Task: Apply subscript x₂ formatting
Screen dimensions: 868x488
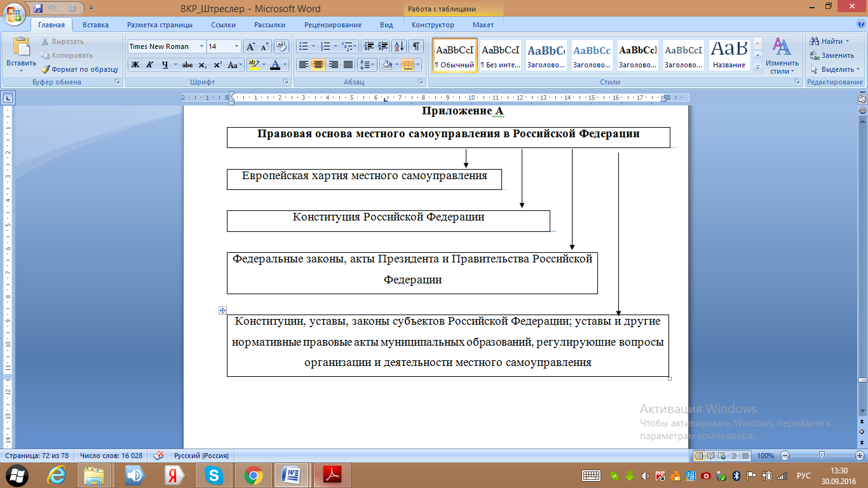Action: 202,65
